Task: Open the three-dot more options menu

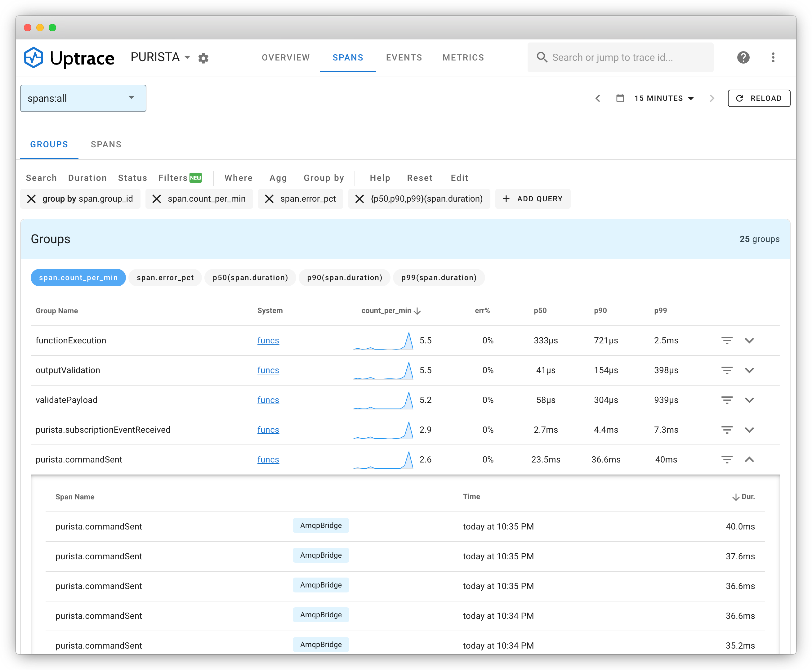Action: [773, 57]
